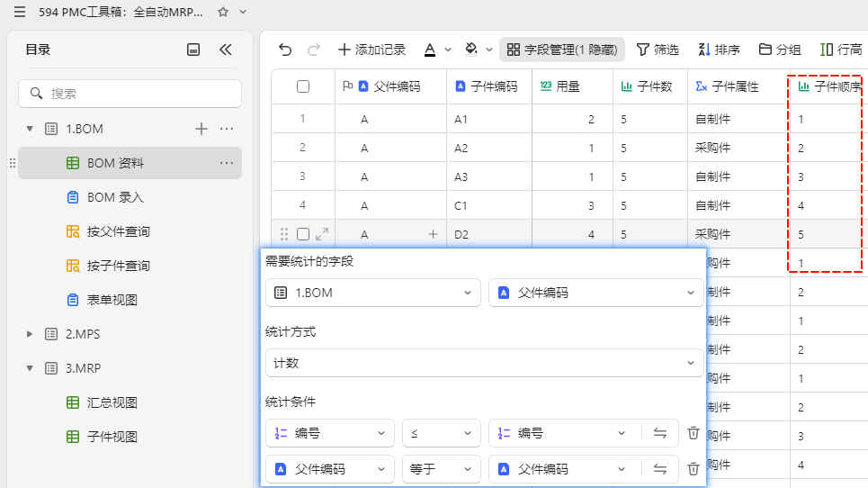
Task: Click 添加记录 to add a record
Action: [372, 50]
